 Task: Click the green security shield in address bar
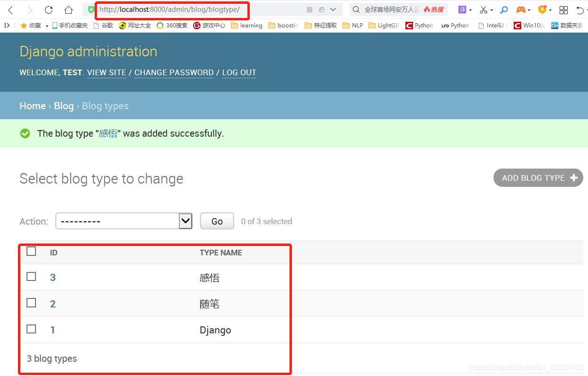(91, 9)
